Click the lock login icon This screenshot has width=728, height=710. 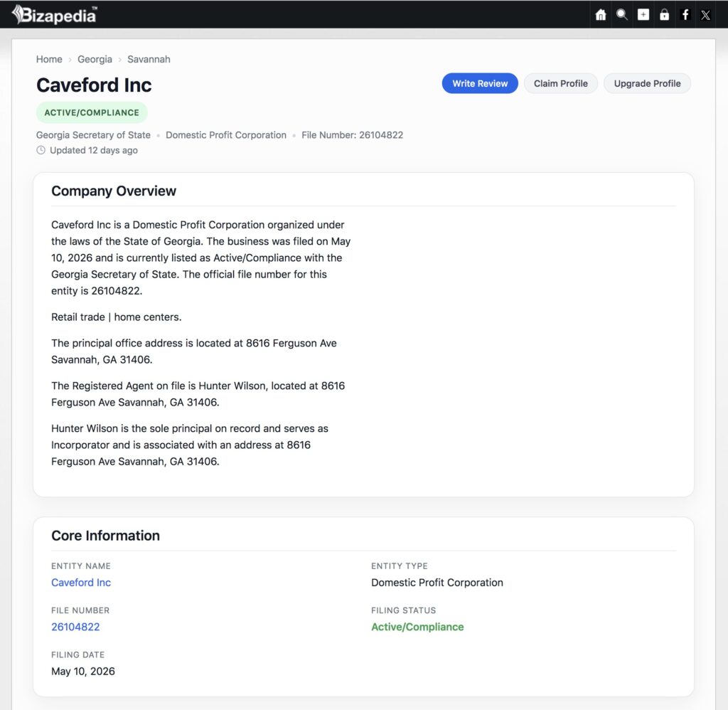(x=665, y=15)
